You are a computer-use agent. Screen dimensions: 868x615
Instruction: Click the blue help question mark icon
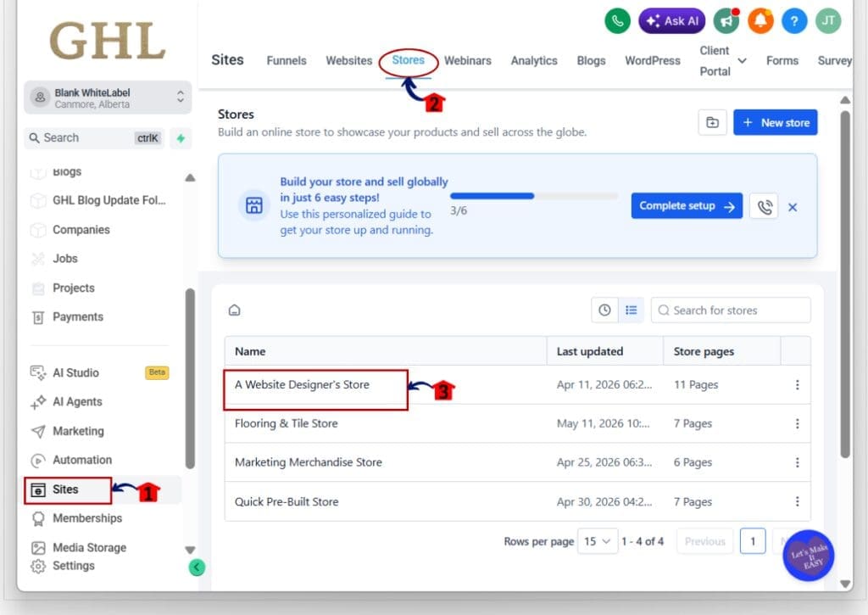point(793,21)
